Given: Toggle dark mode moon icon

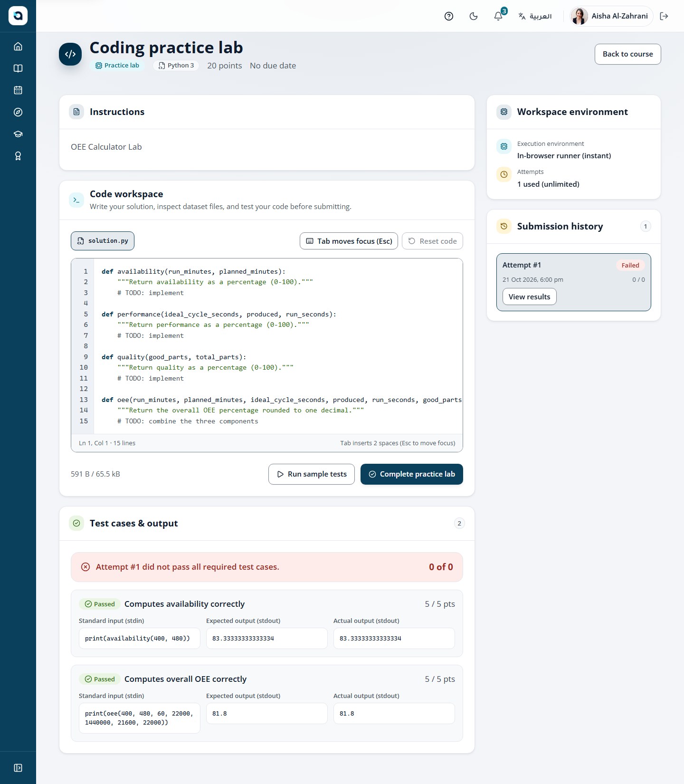Looking at the screenshot, I should [x=474, y=16].
